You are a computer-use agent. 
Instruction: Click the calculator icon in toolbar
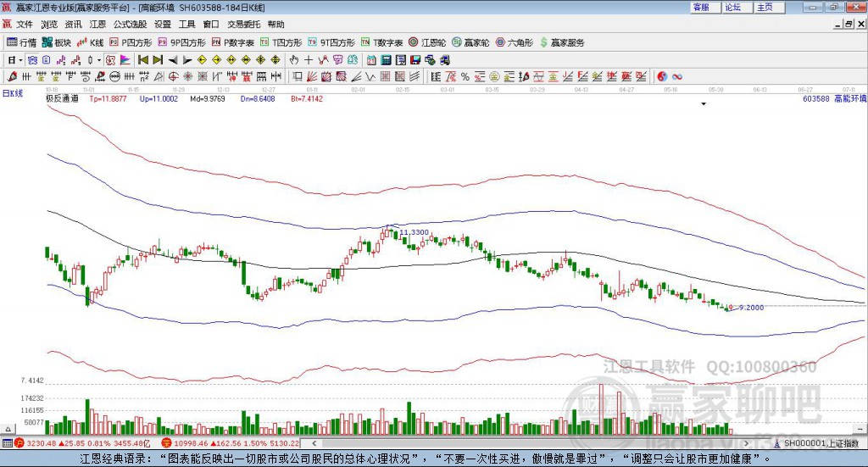click(387, 60)
